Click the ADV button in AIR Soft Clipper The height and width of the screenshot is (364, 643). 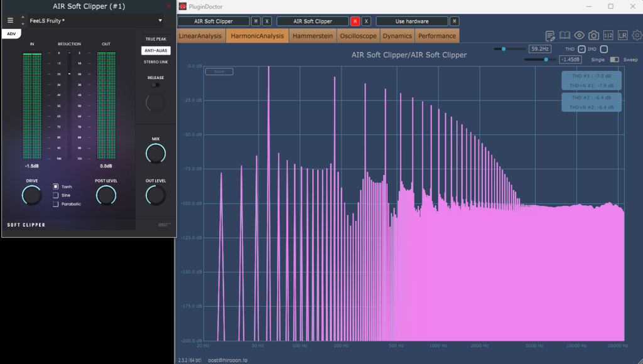(x=11, y=34)
